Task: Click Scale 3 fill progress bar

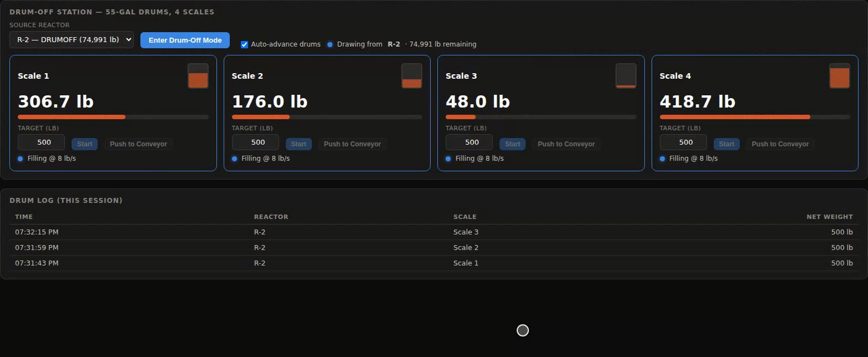Action: [541, 117]
